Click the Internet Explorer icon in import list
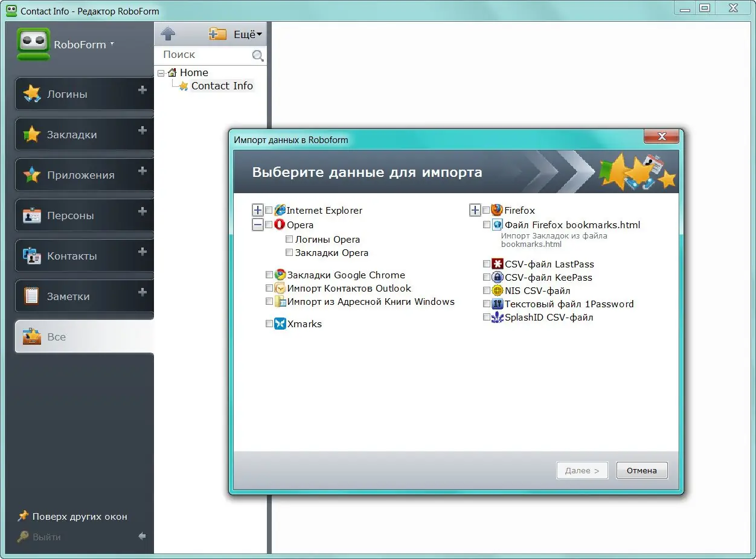 (x=280, y=210)
